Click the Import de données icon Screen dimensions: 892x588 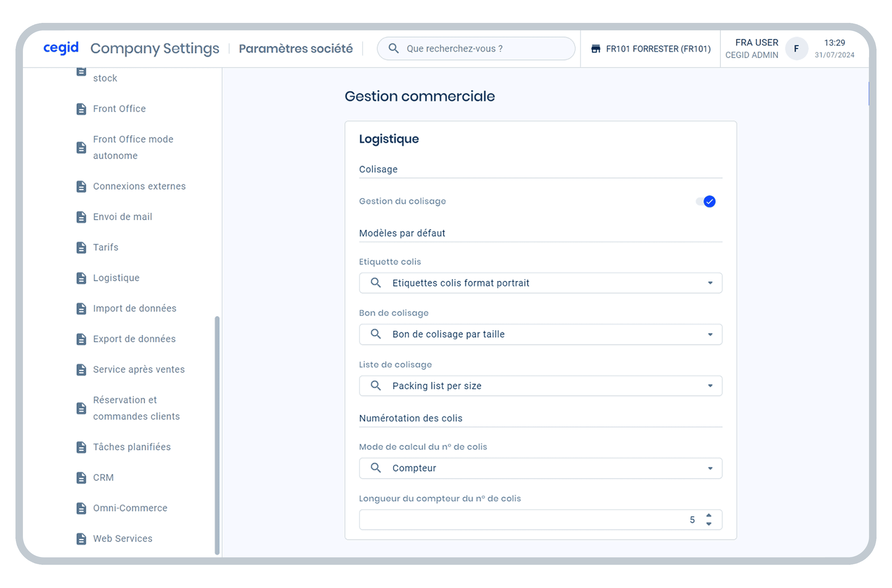[x=81, y=309]
